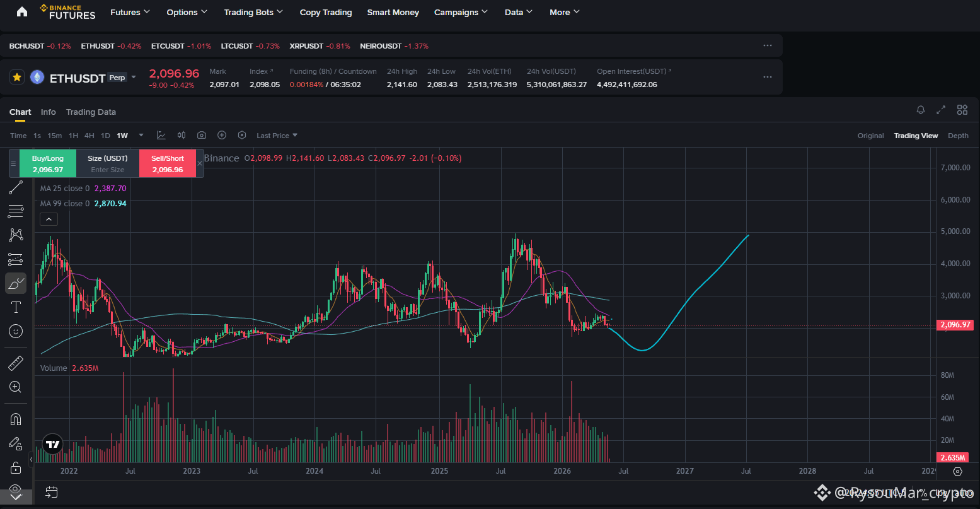Select the Chart tab
The width and height of the screenshot is (980, 509).
20,112
